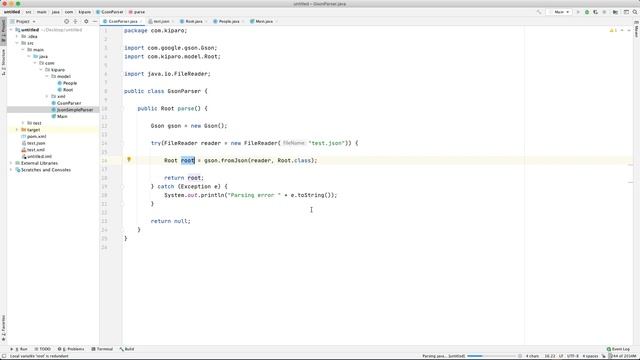Viewport: 640px width, 360px height.
Task: Click the Search Everywhere magnifier icon
Action: pyautogui.click(x=635, y=12)
